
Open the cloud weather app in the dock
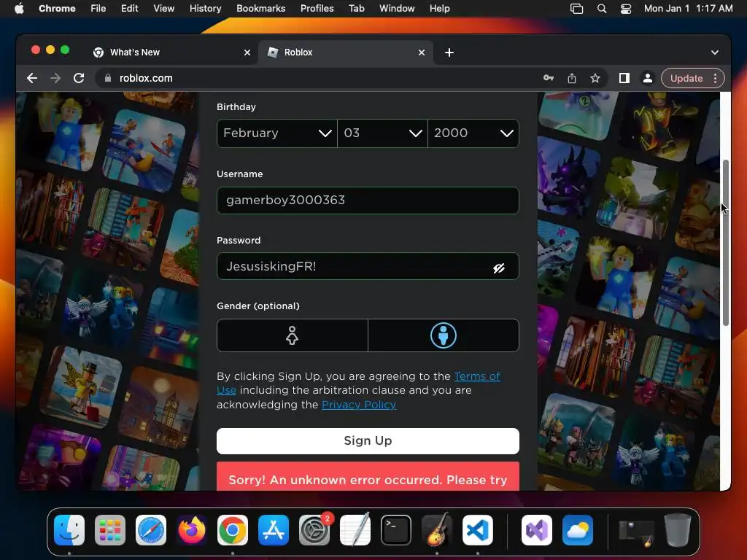point(578,530)
